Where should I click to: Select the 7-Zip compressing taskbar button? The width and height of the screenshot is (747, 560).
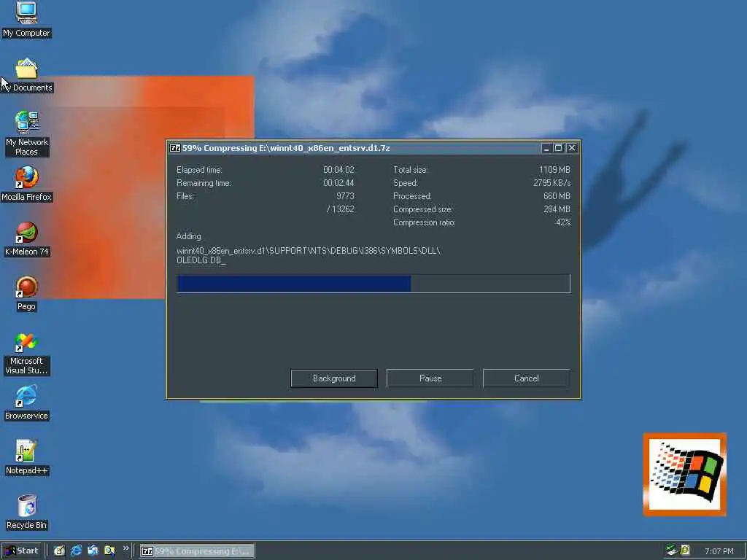(197, 551)
